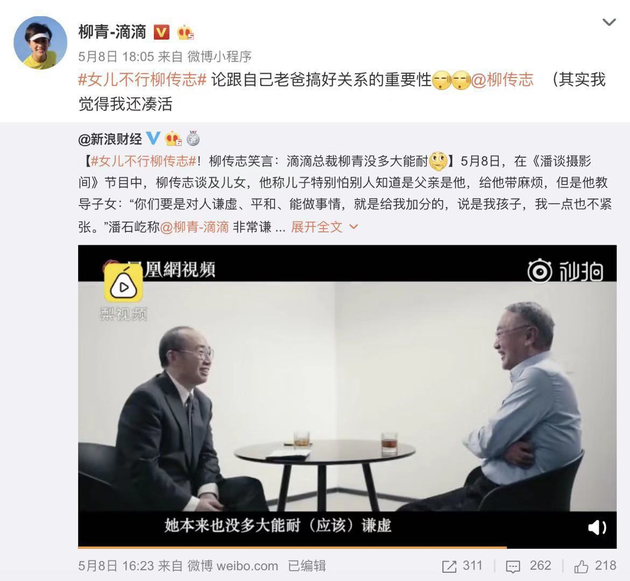The height and width of the screenshot is (581, 630).
Task: Play the interview video frame
Action: click(x=347, y=396)
